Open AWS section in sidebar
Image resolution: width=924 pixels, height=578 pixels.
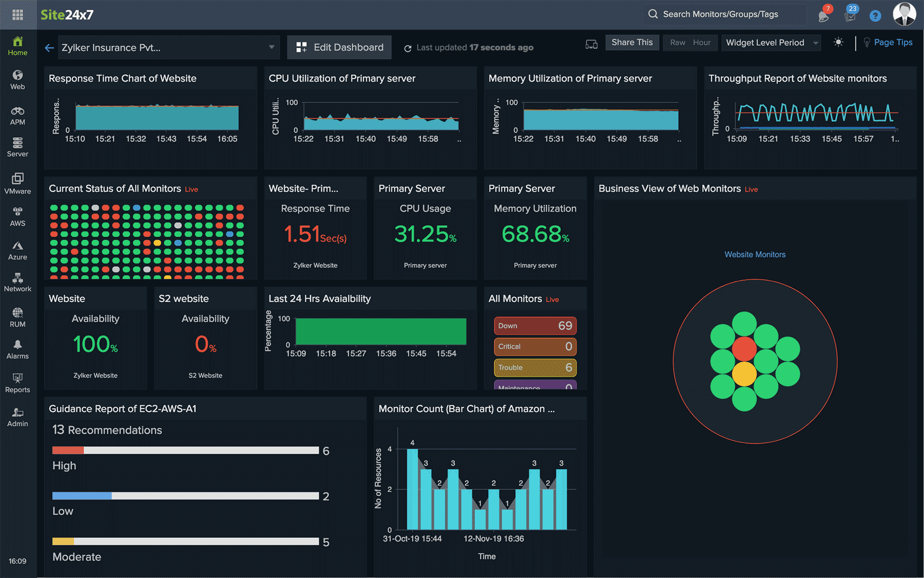[x=17, y=217]
